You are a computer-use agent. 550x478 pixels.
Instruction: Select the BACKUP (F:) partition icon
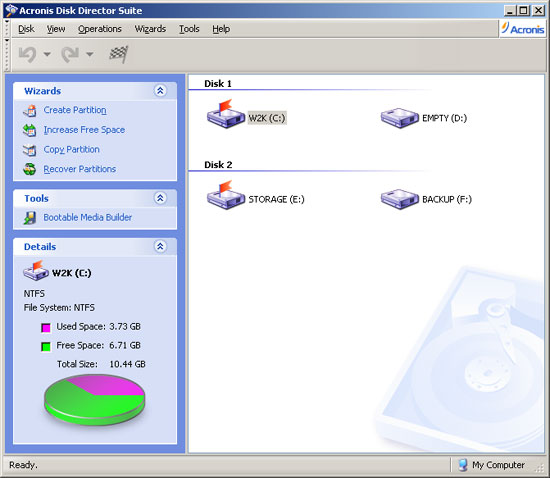400,199
